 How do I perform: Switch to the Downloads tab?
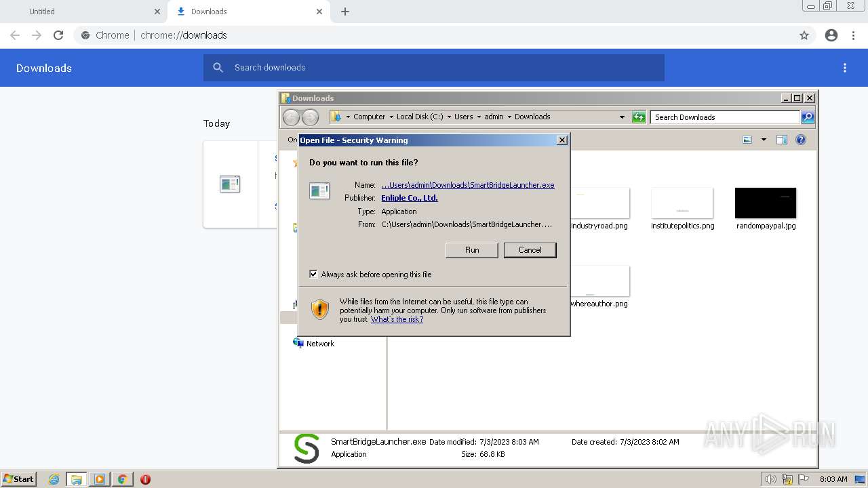tap(249, 12)
